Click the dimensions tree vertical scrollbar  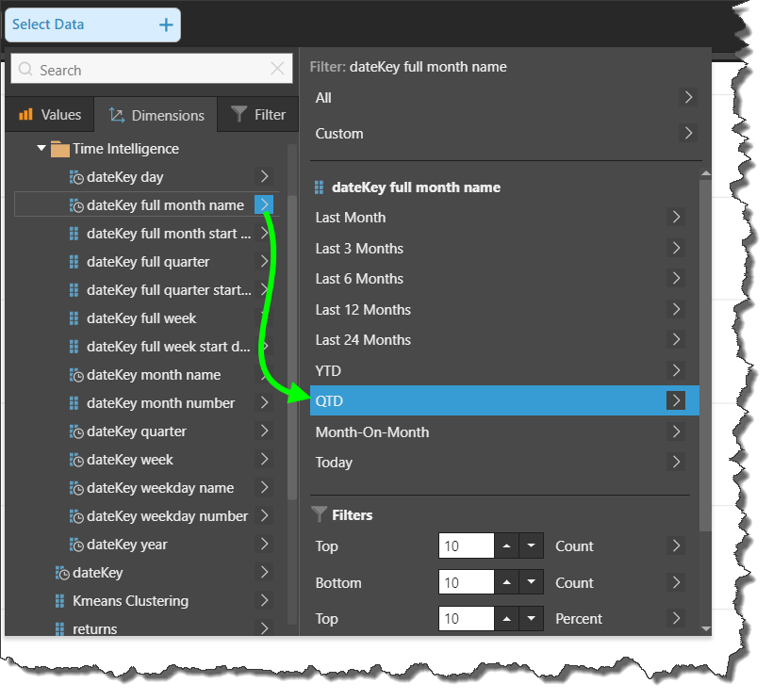pos(292,348)
